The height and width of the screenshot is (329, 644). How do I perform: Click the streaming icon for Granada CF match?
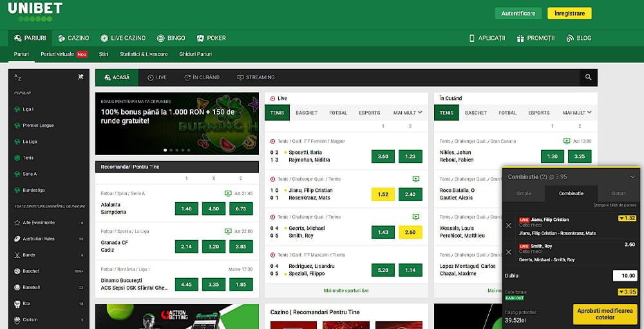[x=228, y=231]
